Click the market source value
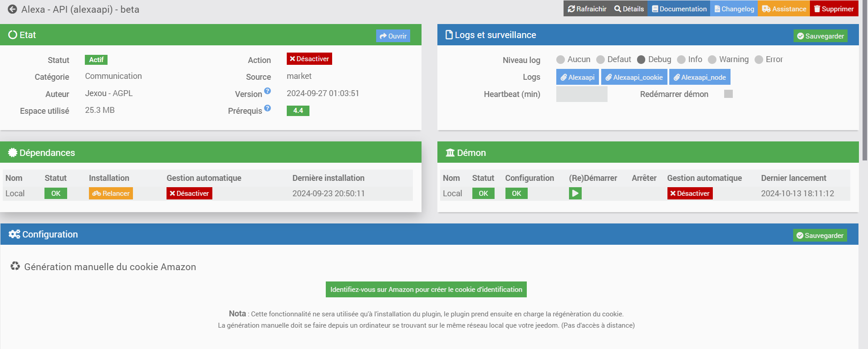Screen dimensions: 868x349 click(x=299, y=76)
